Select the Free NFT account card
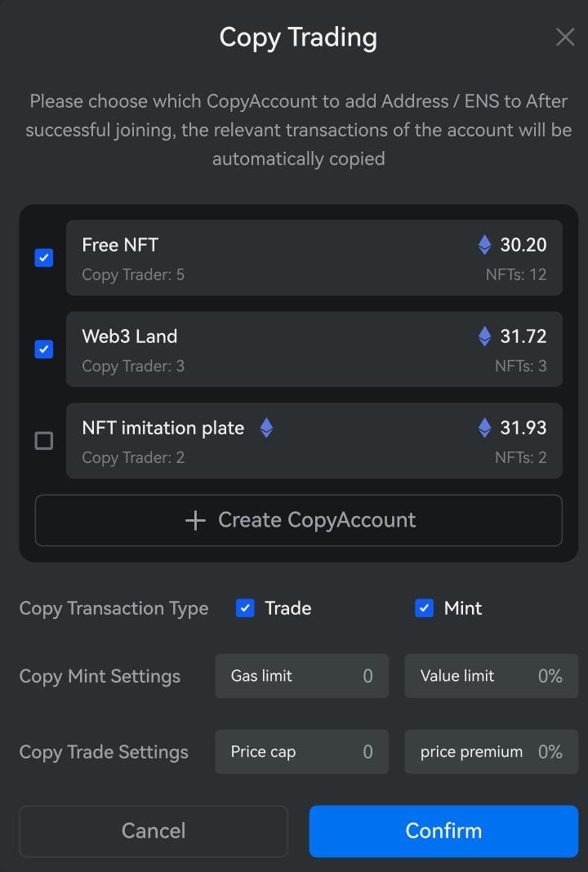Image resolution: width=588 pixels, height=872 pixels. click(314, 258)
